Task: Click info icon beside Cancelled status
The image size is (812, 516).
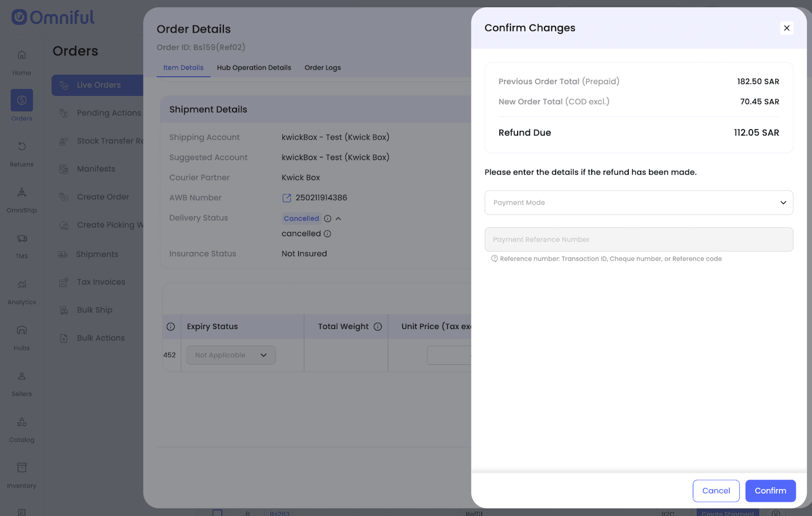Action: 328,219
